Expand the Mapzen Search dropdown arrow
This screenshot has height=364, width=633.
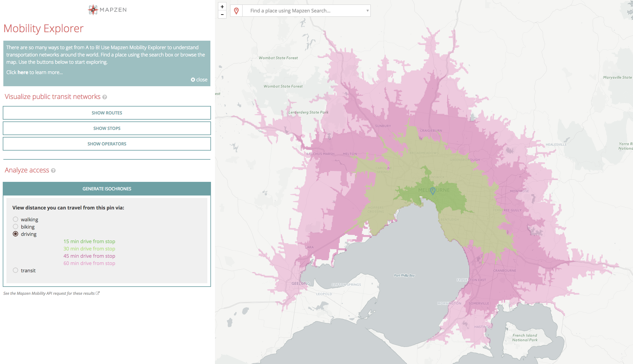coord(367,11)
